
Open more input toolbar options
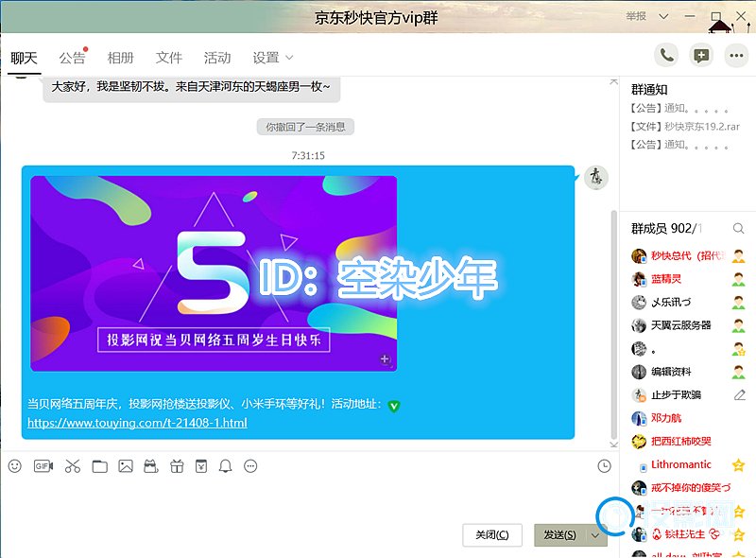(250, 466)
